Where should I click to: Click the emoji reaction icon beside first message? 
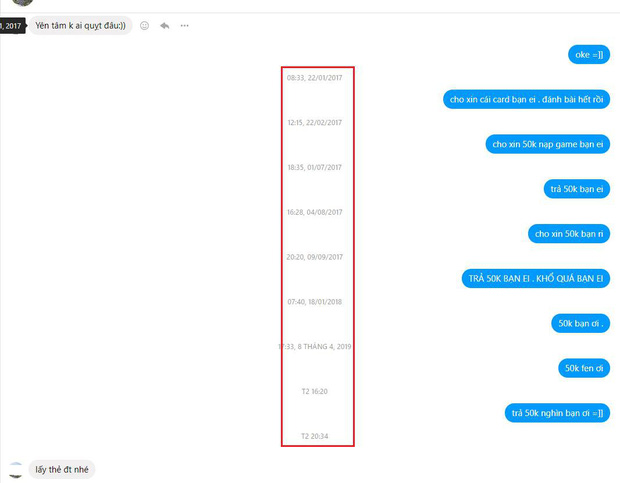point(145,25)
